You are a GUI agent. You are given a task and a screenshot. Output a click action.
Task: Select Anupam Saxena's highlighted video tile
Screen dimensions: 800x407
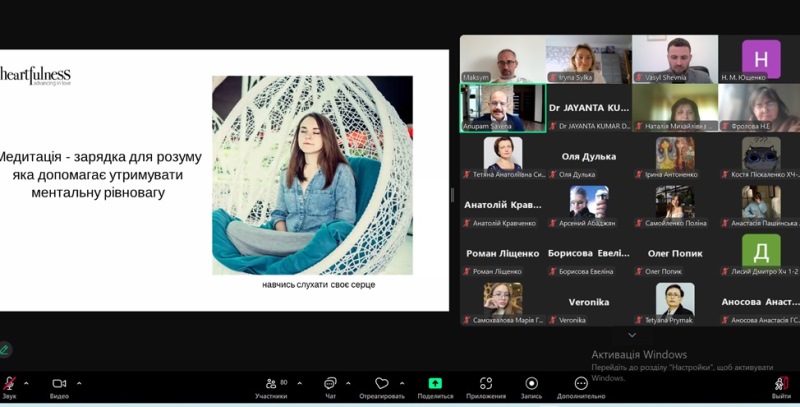502,107
